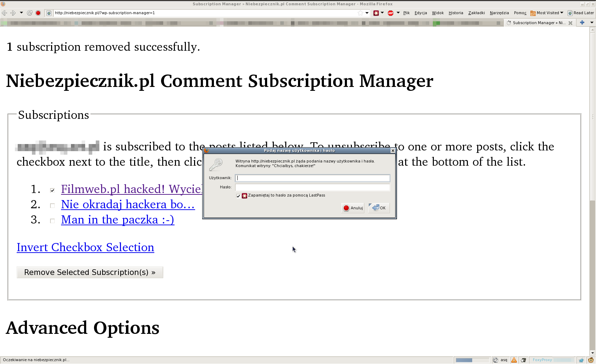Image resolution: width=596 pixels, height=364 pixels.
Task: Click the Firefox icon in window title bar
Action: click(x=3, y=4)
